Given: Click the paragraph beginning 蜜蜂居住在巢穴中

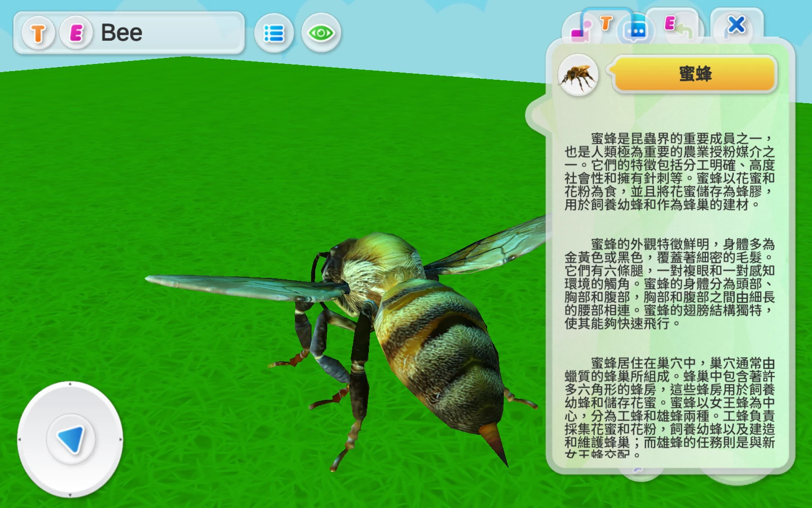Looking at the screenshot, I should click(669, 407).
